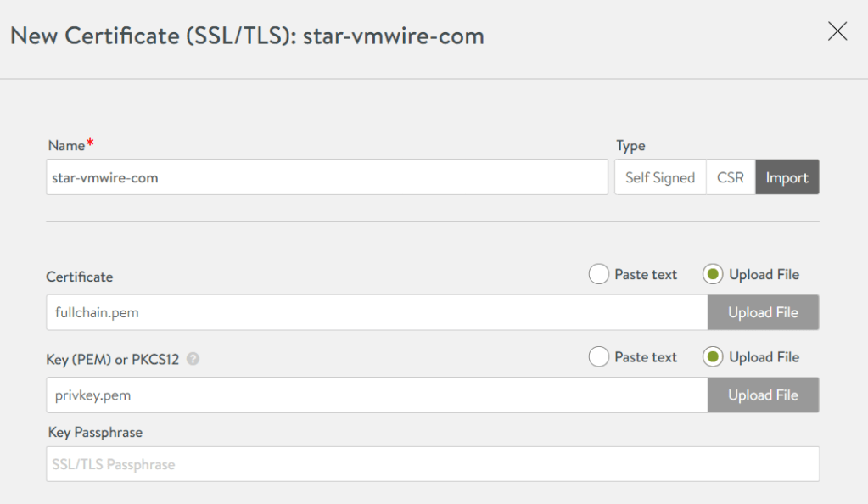
Task: Choose the Import certificate type
Action: point(787,177)
